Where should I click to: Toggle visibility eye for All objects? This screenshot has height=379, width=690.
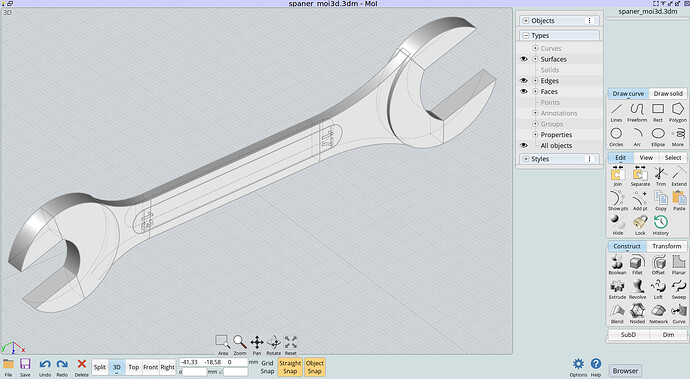click(x=524, y=145)
